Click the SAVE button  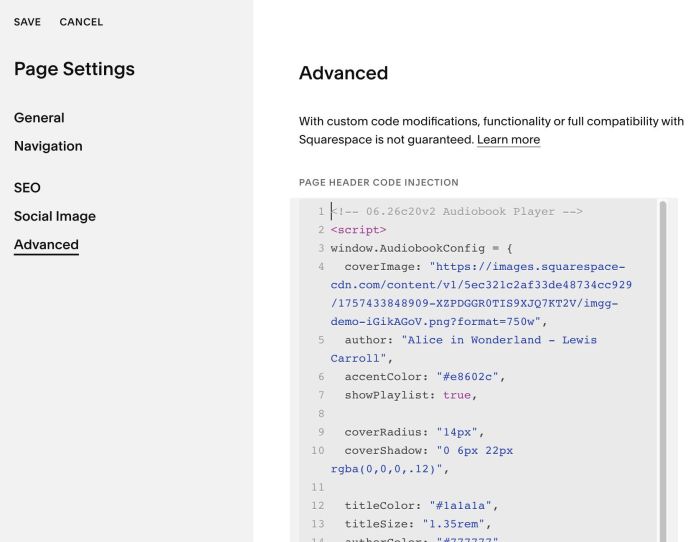(x=27, y=22)
